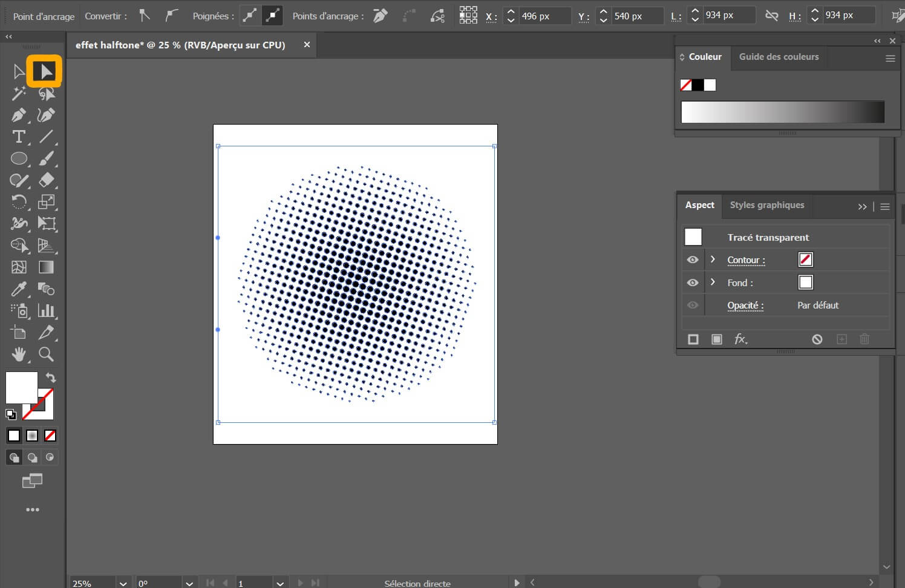The image size is (905, 588).
Task: Change screen mode icon
Action: 33,481
